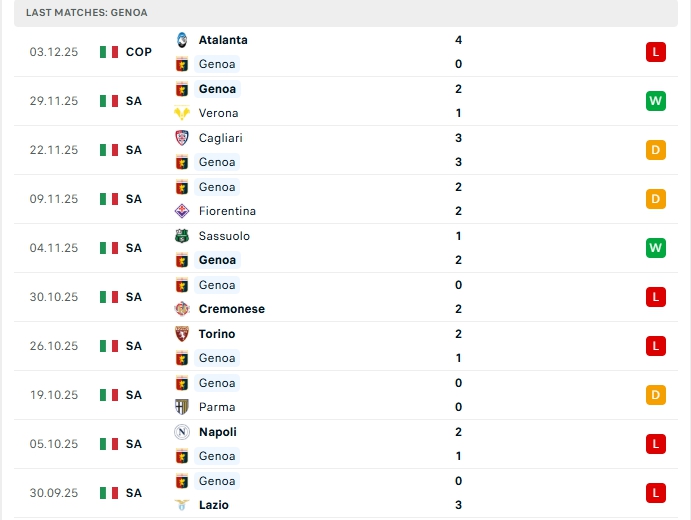The height and width of the screenshot is (520, 691).
Task: Open the Atalanta team link
Action: pyautogui.click(x=223, y=40)
